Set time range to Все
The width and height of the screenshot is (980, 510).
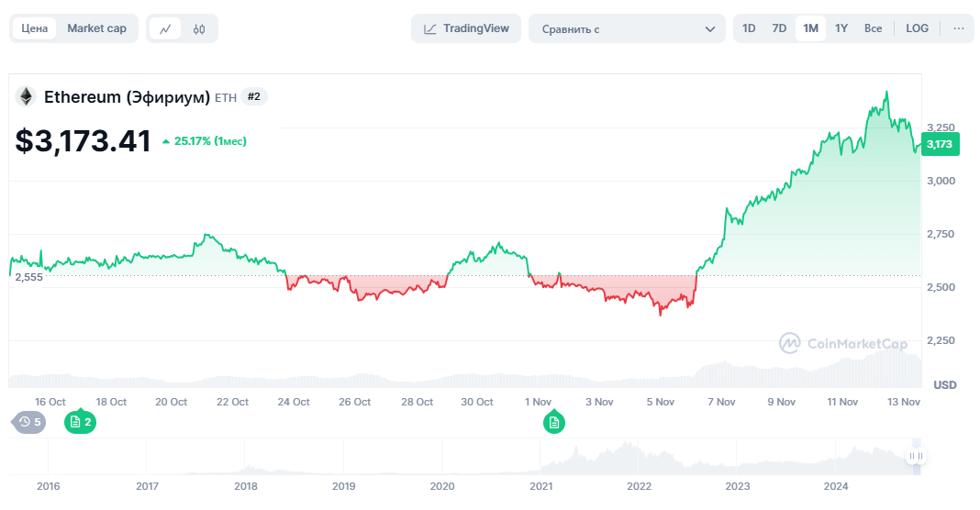[874, 28]
